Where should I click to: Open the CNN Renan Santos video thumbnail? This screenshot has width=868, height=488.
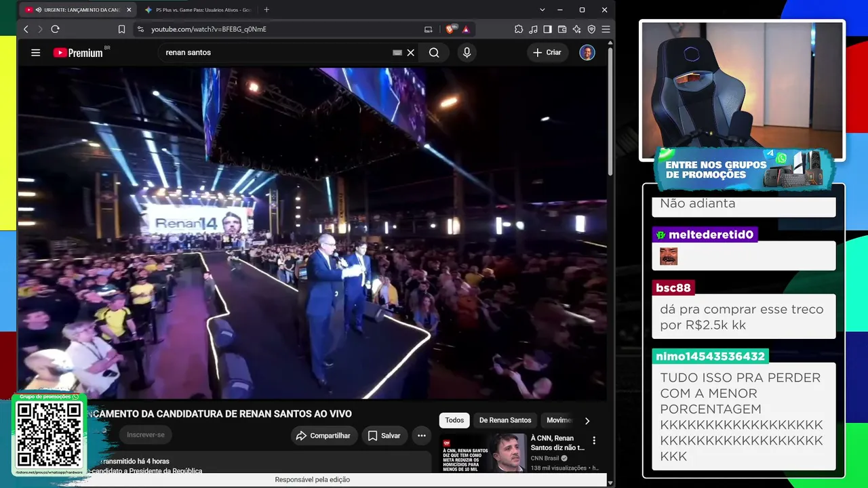coord(484,453)
